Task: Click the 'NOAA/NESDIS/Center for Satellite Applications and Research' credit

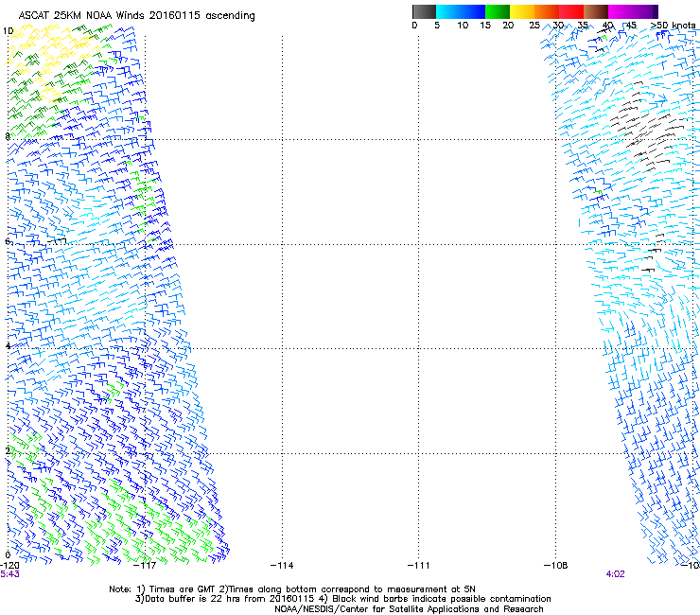Action: click(x=409, y=609)
